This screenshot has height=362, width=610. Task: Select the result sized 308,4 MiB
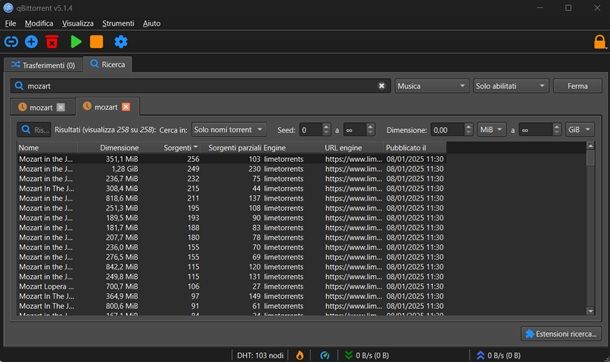click(232, 188)
